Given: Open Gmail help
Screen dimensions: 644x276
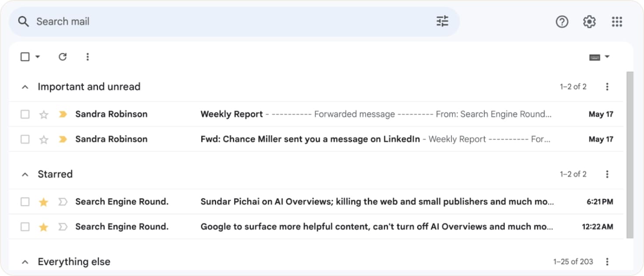Looking at the screenshot, I should pos(562,21).
